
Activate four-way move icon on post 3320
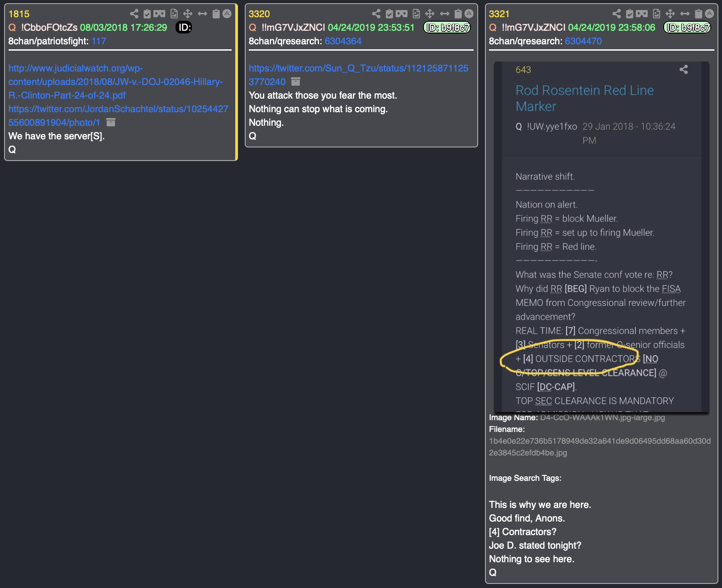click(430, 14)
